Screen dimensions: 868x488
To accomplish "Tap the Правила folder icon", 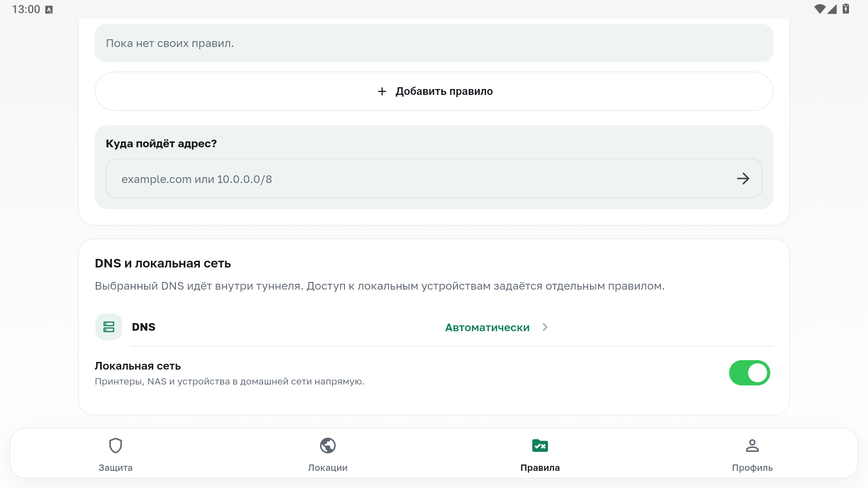I will [x=540, y=446].
